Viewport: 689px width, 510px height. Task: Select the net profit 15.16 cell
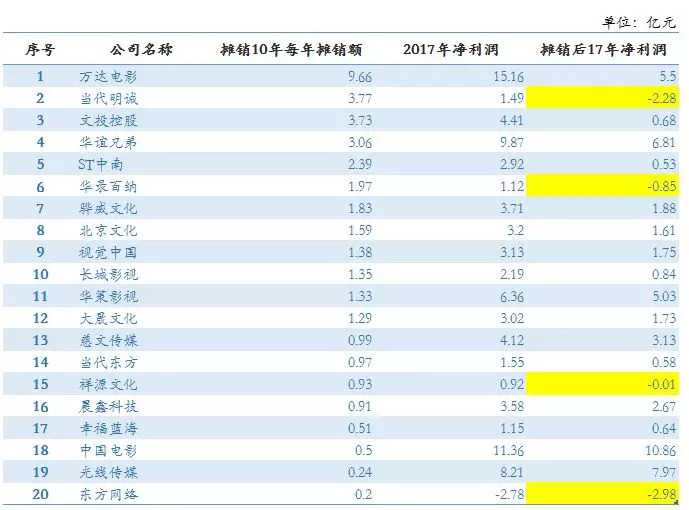(508, 77)
